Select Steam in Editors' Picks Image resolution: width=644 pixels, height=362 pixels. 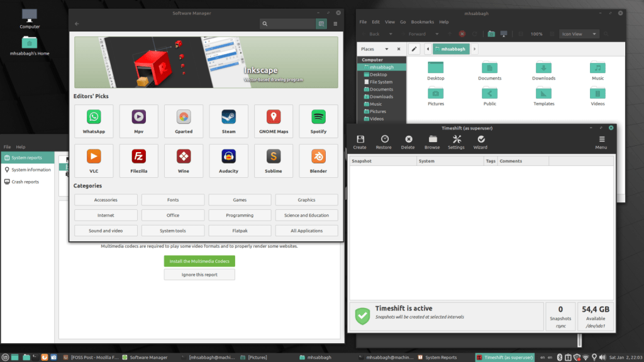(229, 121)
